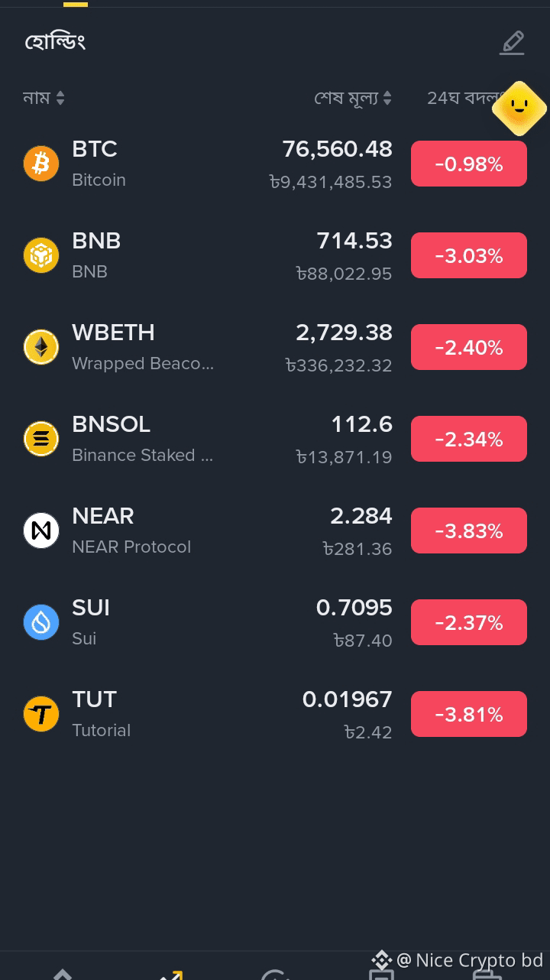
Task: Tap the Bitcoin coin logo
Action: (41, 164)
